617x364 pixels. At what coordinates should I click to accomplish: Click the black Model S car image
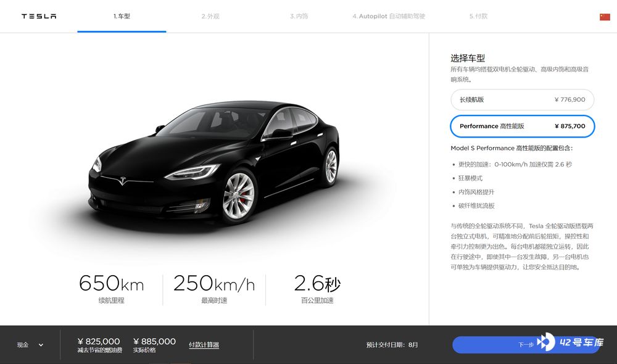[x=215, y=162]
